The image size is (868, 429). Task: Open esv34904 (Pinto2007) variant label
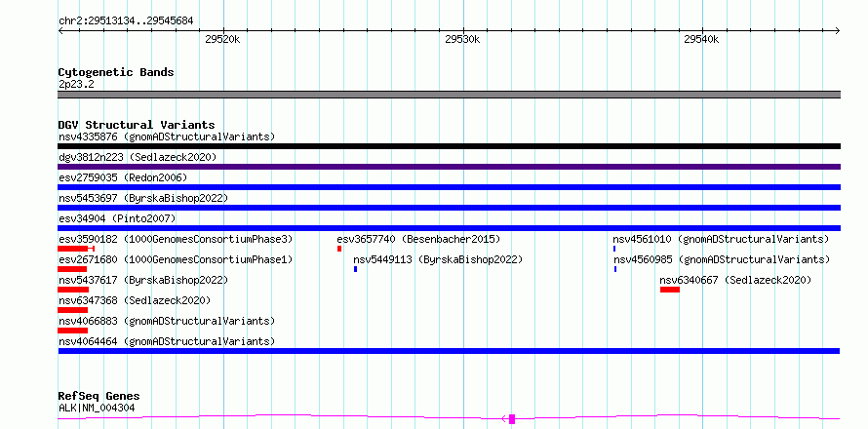pyautogui.click(x=117, y=218)
